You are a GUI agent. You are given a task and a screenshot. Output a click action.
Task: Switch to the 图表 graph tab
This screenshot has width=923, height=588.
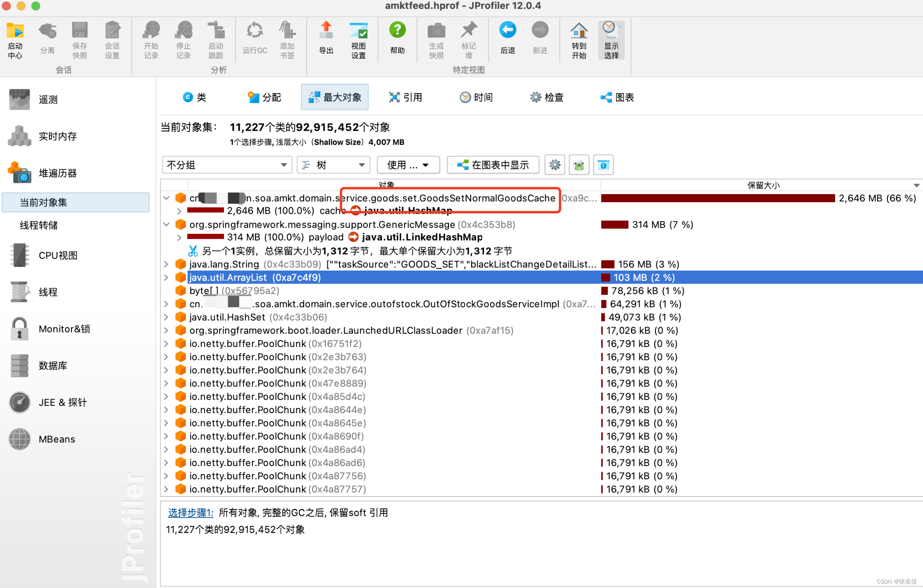pos(617,97)
